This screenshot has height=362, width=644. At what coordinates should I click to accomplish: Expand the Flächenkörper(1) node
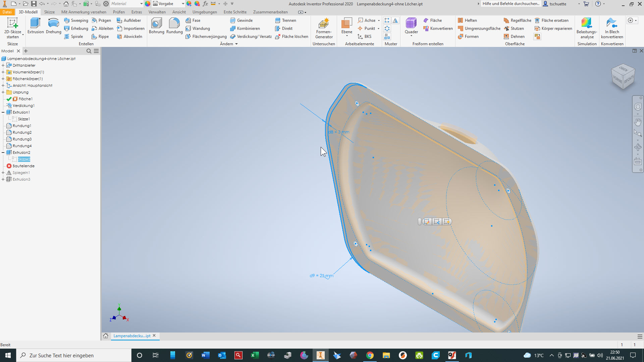[x=3, y=79]
